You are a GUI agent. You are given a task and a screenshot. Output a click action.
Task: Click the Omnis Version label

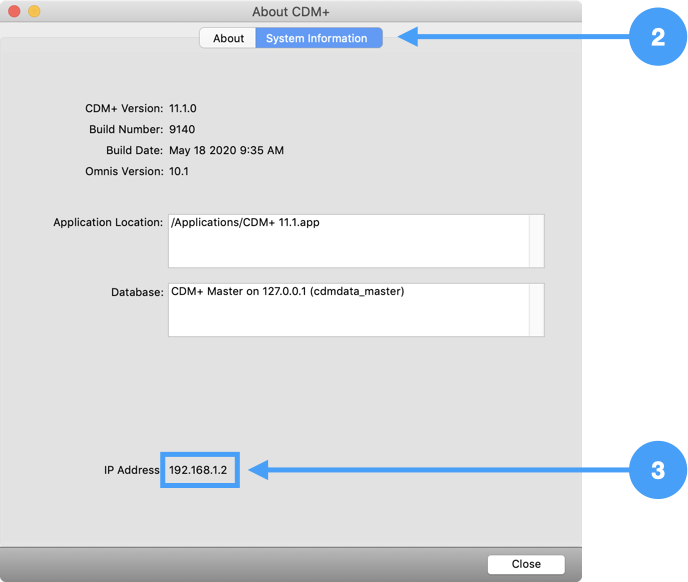(x=124, y=171)
